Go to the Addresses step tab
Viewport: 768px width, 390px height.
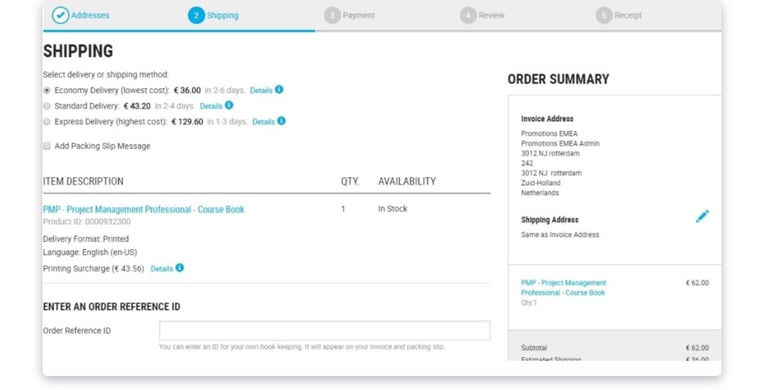(x=90, y=15)
